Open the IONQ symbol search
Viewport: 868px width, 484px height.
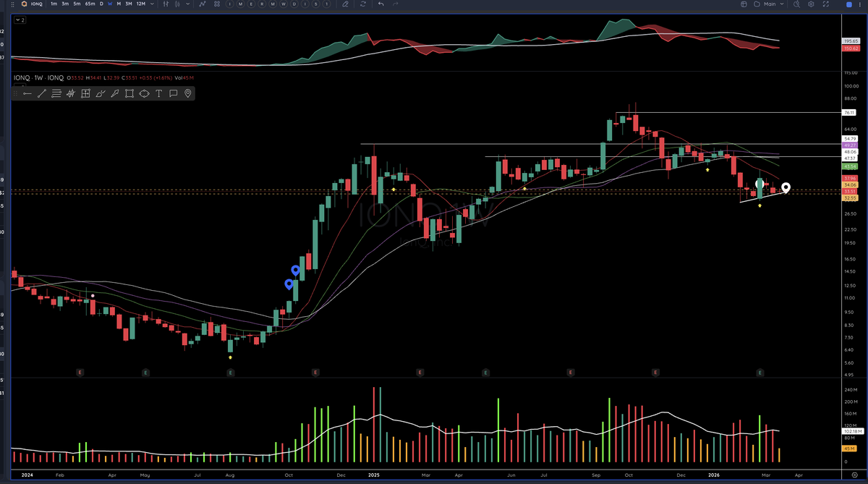pyautogui.click(x=32, y=4)
